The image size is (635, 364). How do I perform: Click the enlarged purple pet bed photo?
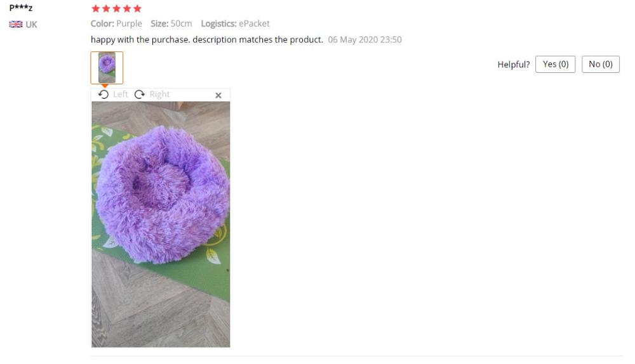tap(161, 224)
